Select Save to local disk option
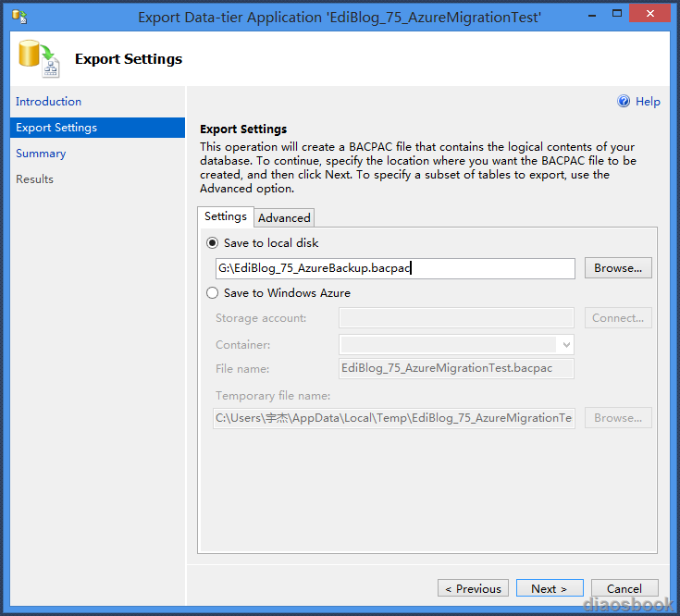Viewport: 680px width, 616px height. point(212,243)
